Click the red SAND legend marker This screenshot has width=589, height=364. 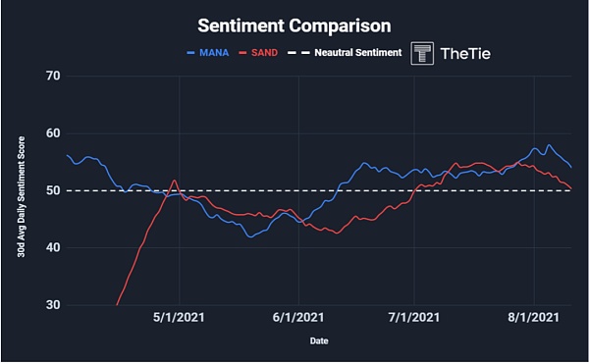point(242,53)
